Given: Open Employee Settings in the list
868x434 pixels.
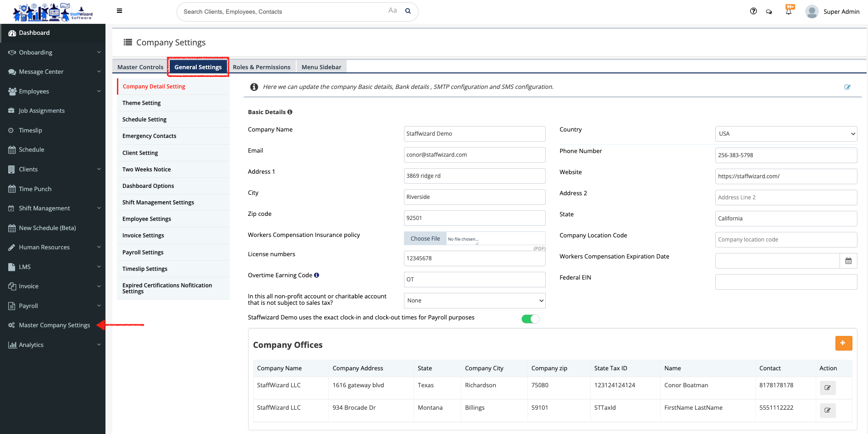Looking at the screenshot, I should [x=173, y=219].
